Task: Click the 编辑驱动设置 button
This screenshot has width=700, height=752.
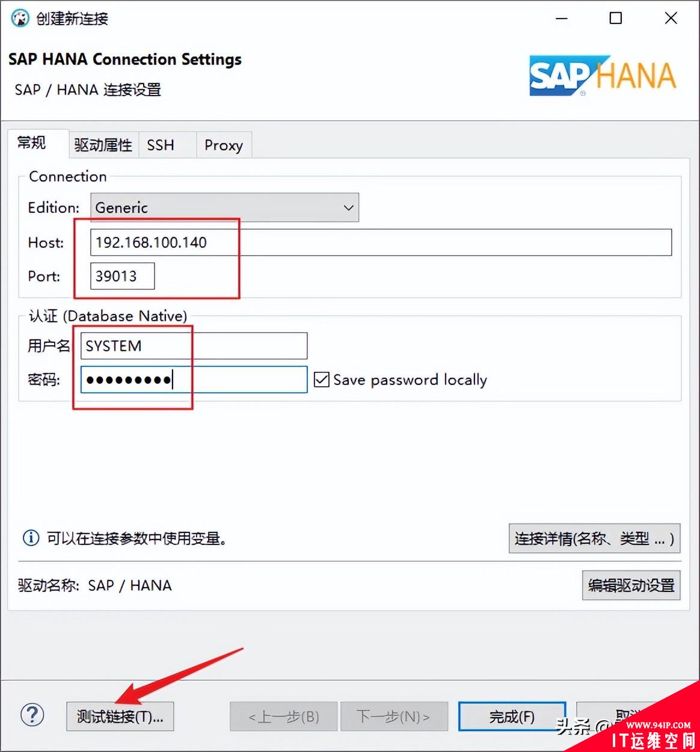Action: (631, 585)
